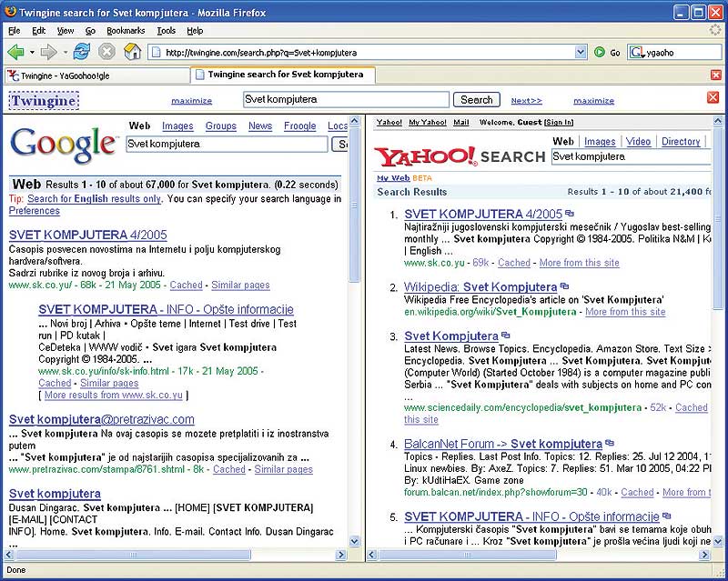
Task: Click the Twingine logo
Action: click(44, 100)
